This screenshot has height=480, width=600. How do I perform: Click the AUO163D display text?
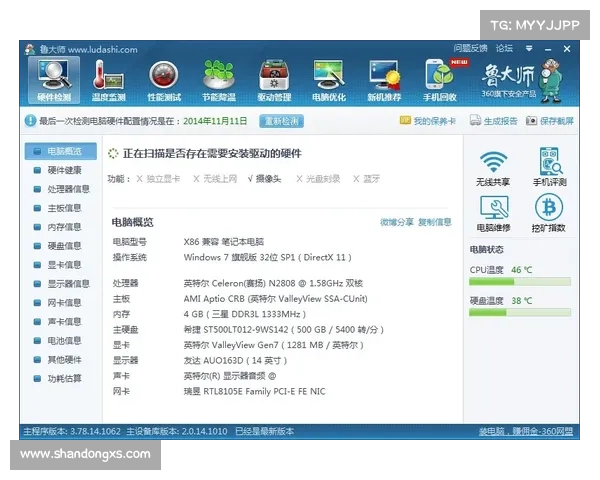tap(235, 361)
